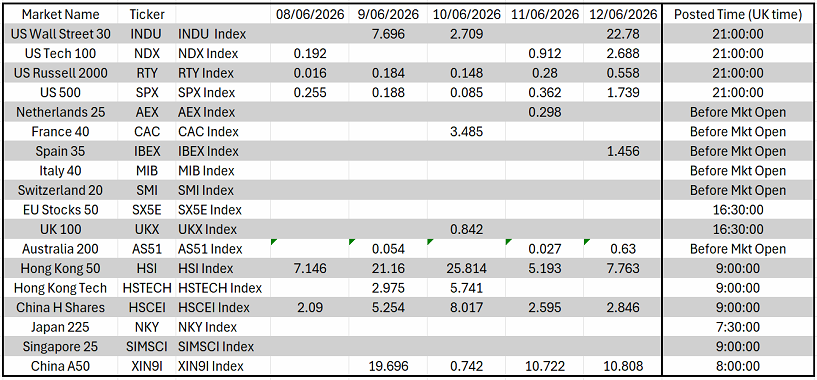This screenshot has height=380, width=817.
Task: Click the INDU value 7.696
Action: click(388, 34)
